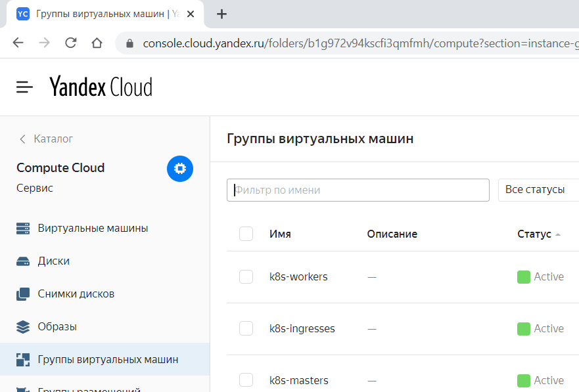Click the padlock site security icon
The height and width of the screenshot is (392, 579).
pyautogui.click(x=129, y=43)
